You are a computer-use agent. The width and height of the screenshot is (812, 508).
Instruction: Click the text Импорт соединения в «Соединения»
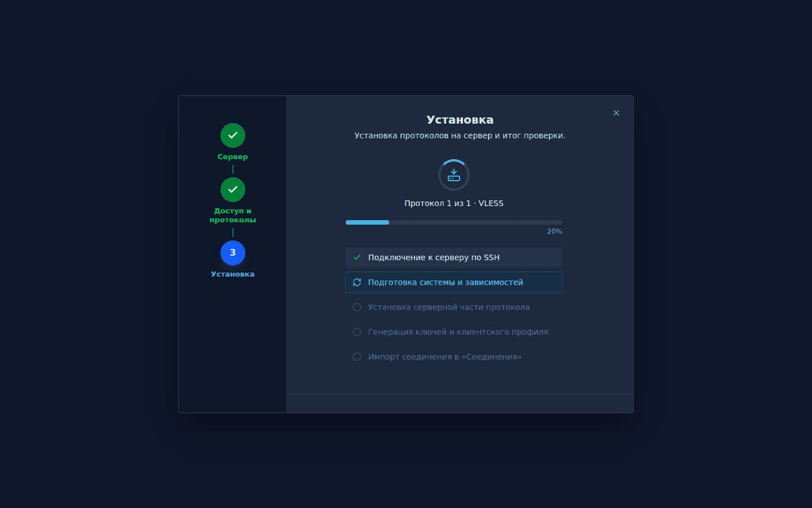(445, 357)
